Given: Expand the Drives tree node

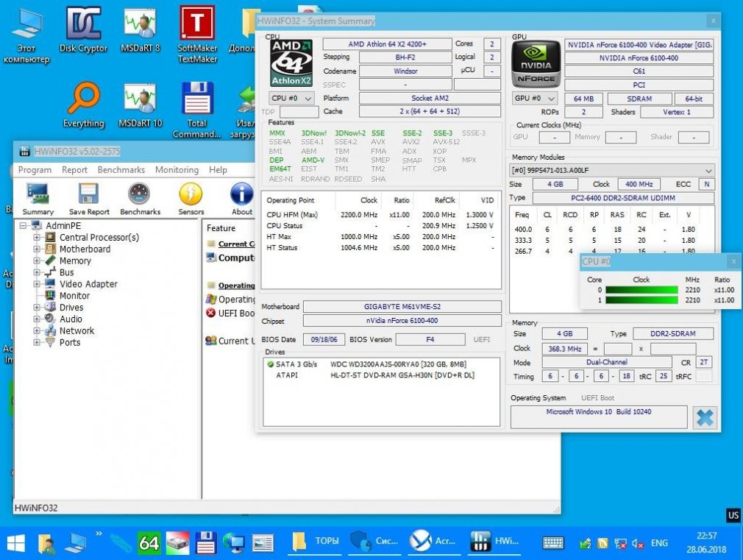Looking at the screenshot, I should pyautogui.click(x=37, y=308).
